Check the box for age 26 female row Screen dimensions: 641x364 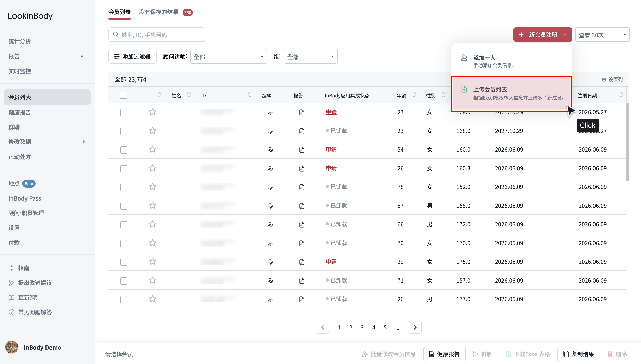pyautogui.click(x=124, y=169)
